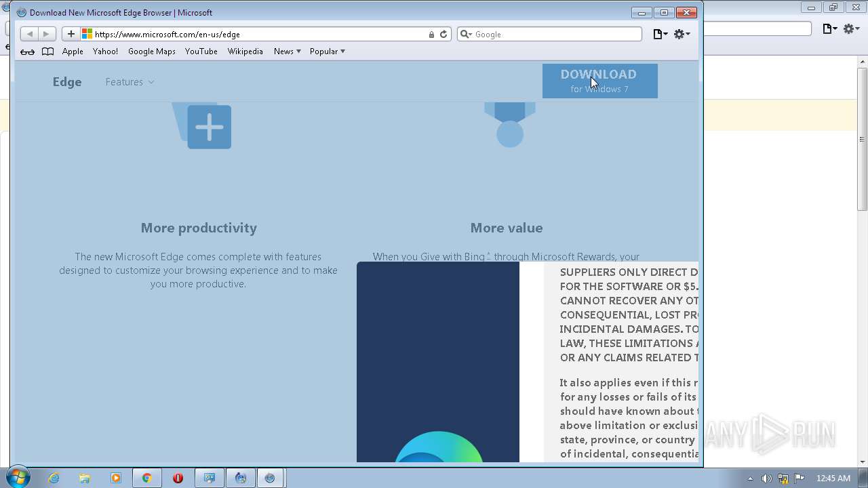Expand the Features menu on Edge page
Viewport: 868px width, 488px height.
(x=130, y=82)
